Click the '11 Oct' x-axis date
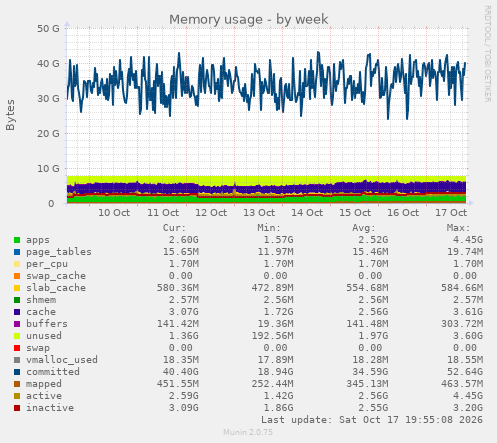497x443 pixels. tap(163, 213)
